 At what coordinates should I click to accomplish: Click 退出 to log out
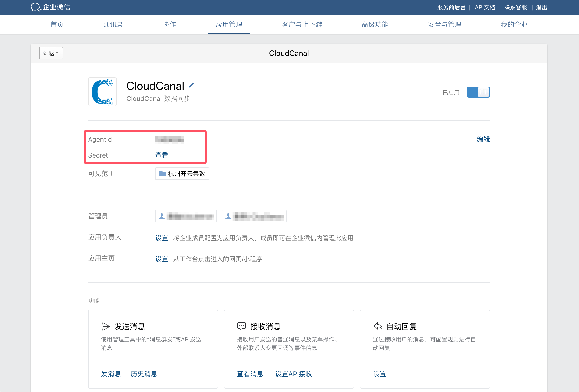(541, 7)
